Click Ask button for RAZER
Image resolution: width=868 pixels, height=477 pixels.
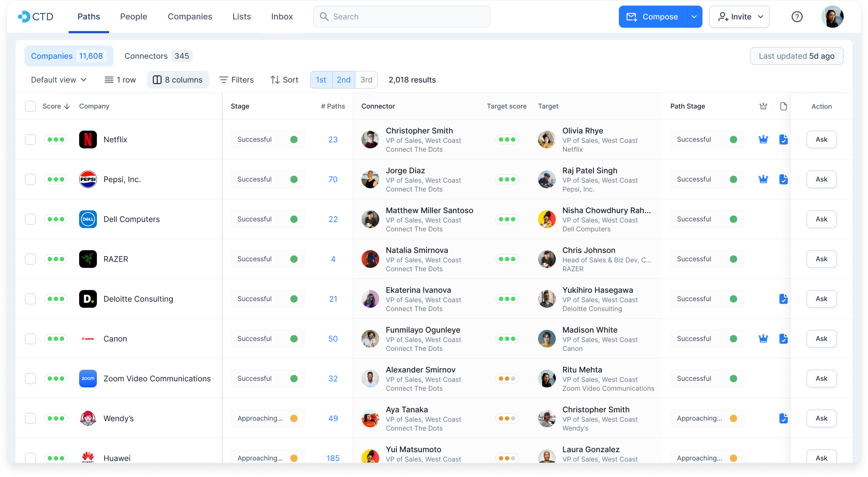click(x=821, y=259)
